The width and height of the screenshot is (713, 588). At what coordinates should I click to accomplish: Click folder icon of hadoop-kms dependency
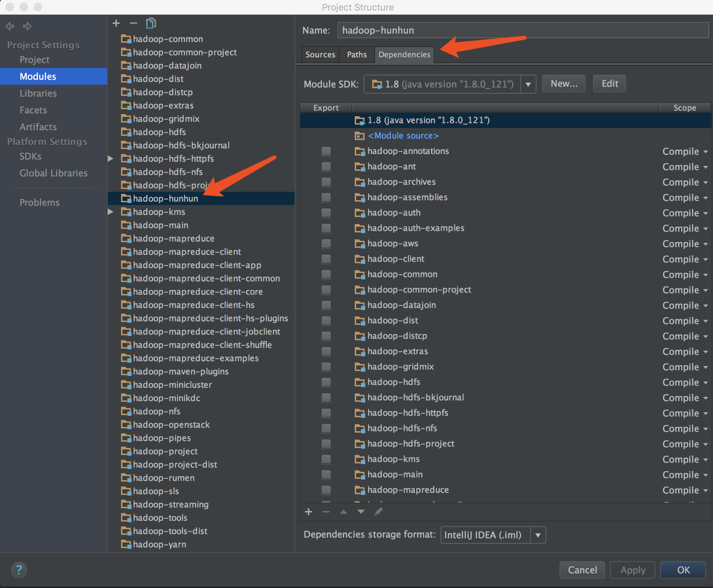360,459
